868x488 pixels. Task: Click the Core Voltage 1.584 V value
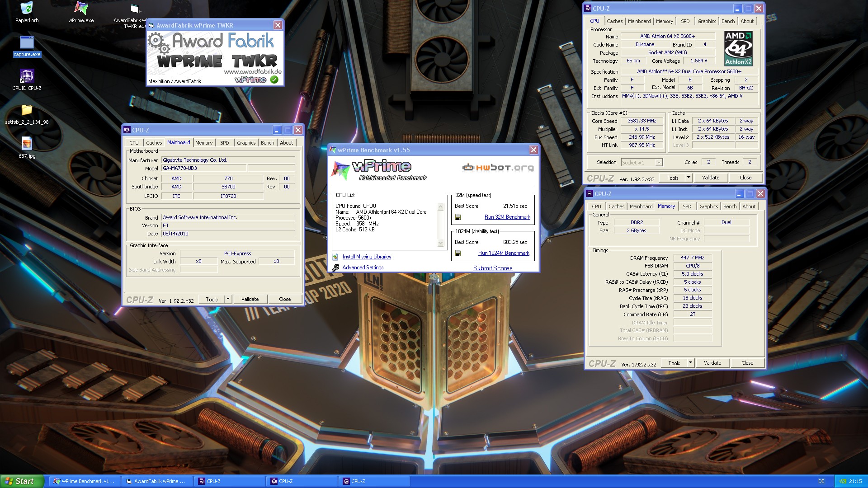[x=699, y=61]
